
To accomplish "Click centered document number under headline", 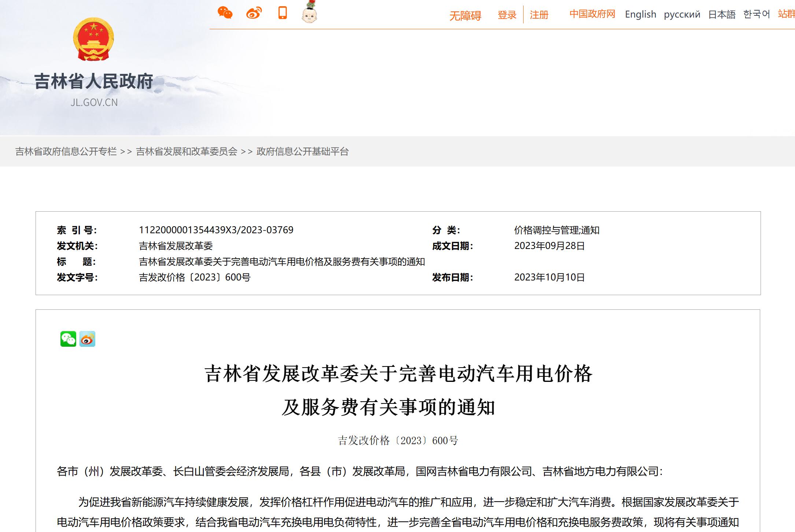I will coord(398,440).
